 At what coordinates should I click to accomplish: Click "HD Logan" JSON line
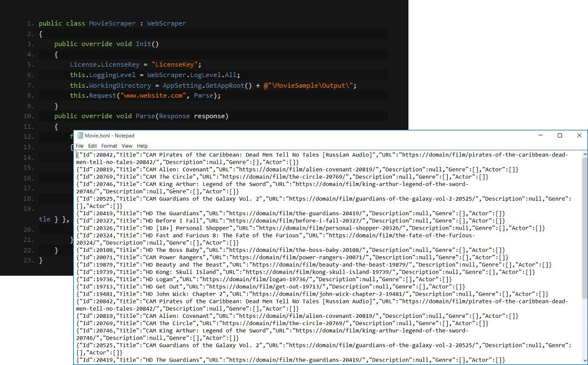(264, 280)
